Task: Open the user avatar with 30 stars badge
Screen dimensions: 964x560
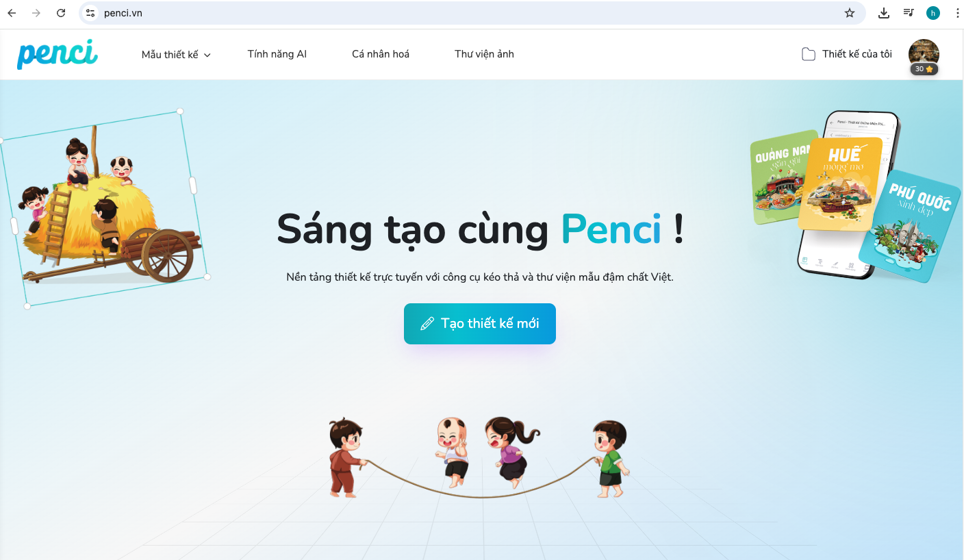Action: [x=924, y=56]
